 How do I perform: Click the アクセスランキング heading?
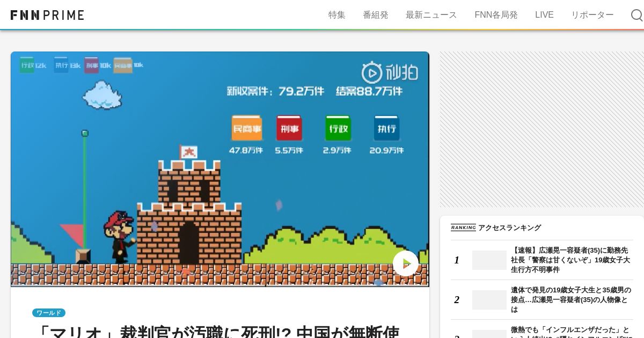click(510, 227)
